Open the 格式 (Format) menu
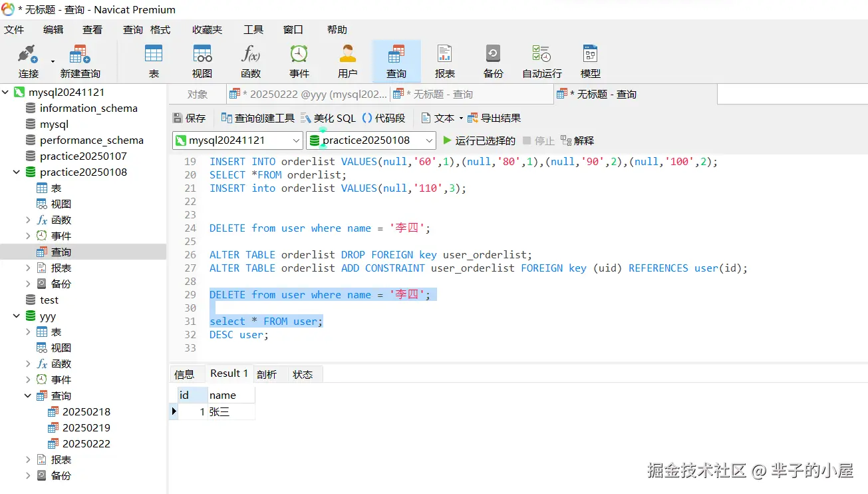Viewport: 868px width, 494px height. click(160, 29)
